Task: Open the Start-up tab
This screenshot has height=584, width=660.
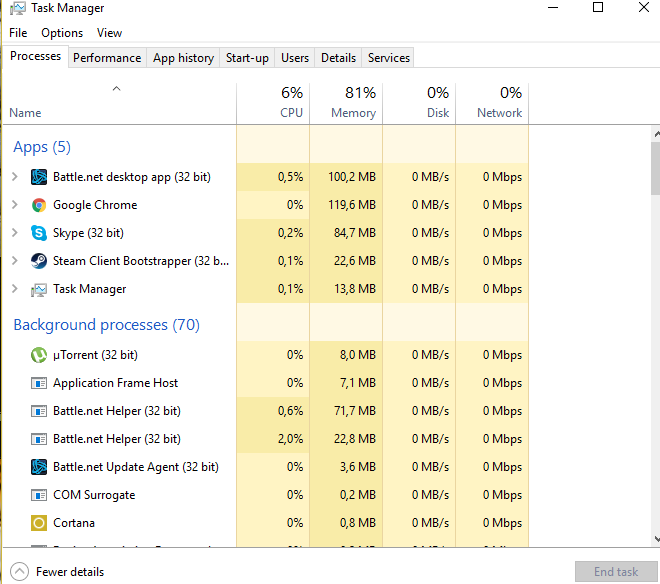Action: 247,58
